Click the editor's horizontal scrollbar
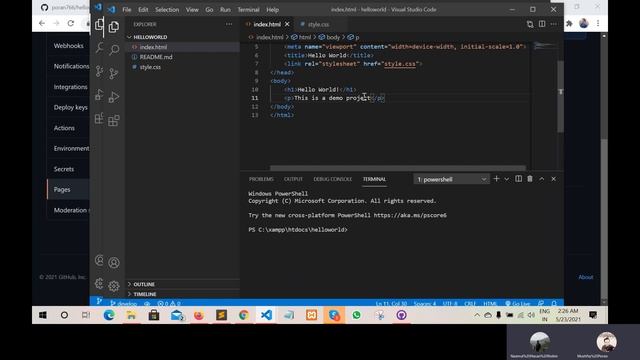 click(x=398, y=168)
